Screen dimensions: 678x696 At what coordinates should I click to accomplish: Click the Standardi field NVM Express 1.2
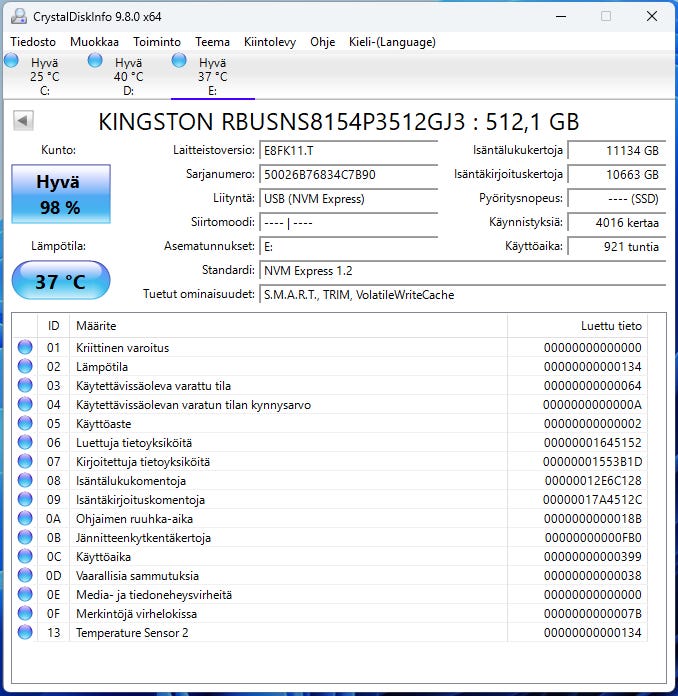[x=462, y=271]
